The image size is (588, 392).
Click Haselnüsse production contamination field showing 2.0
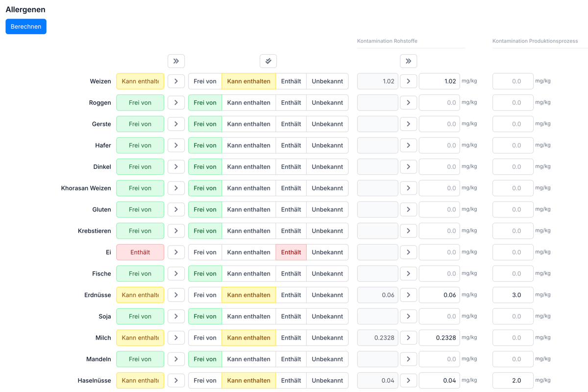pos(513,380)
